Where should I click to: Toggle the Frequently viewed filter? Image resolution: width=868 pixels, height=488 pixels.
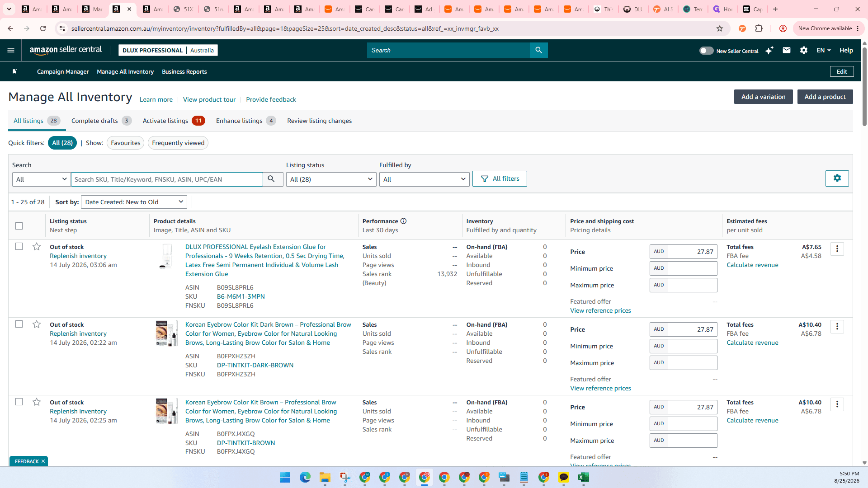[178, 143]
